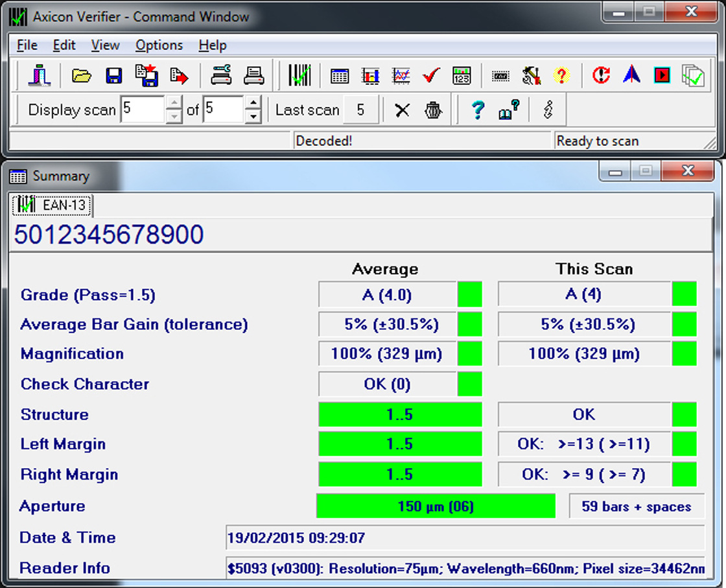Screen dimensions: 726x588
Task: Click the printer icon in toolbar
Action: [x=253, y=76]
